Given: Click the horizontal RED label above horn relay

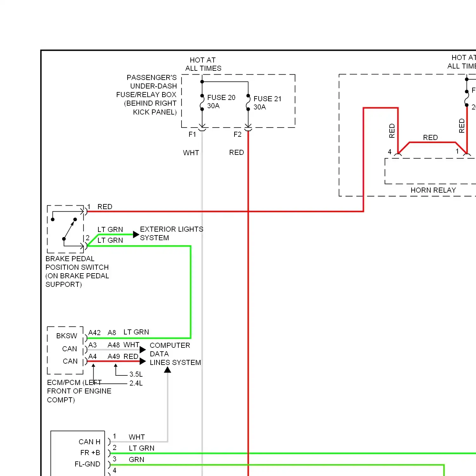Looking at the screenshot, I should pyautogui.click(x=430, y=137).
